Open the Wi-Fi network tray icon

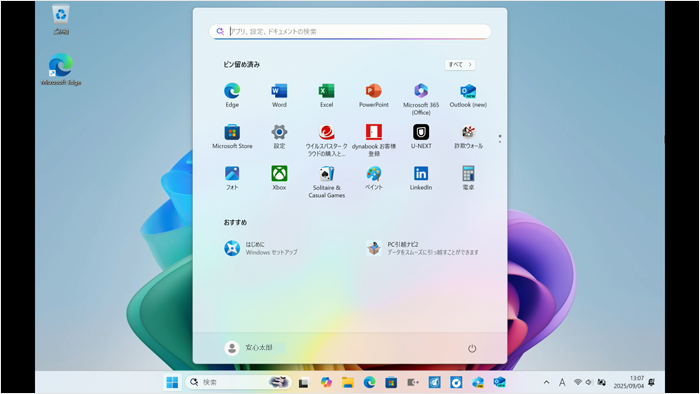pyautogui.click(x=578, y=382)
